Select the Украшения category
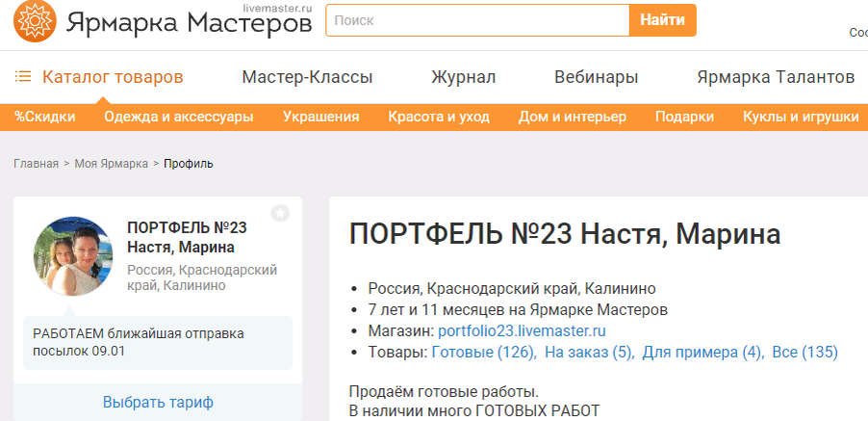The height and width of the screenshot is (421, 868). (x=321, y=117)
